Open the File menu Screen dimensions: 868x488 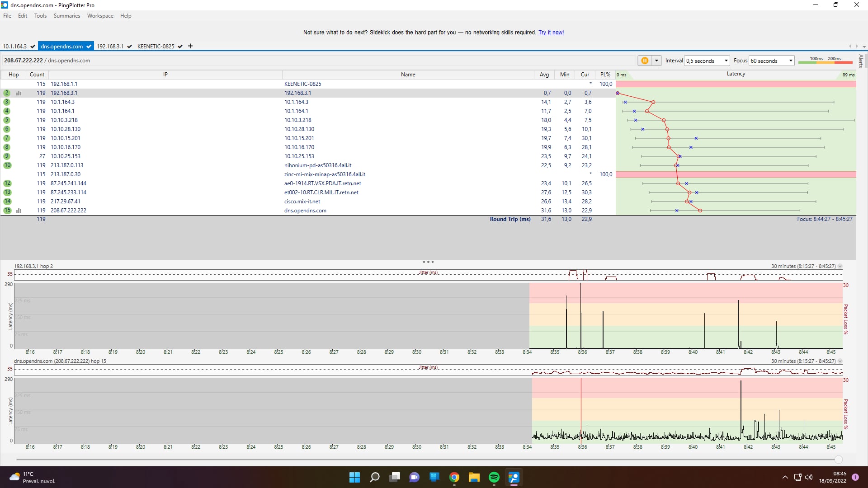[x=7, y=16]
